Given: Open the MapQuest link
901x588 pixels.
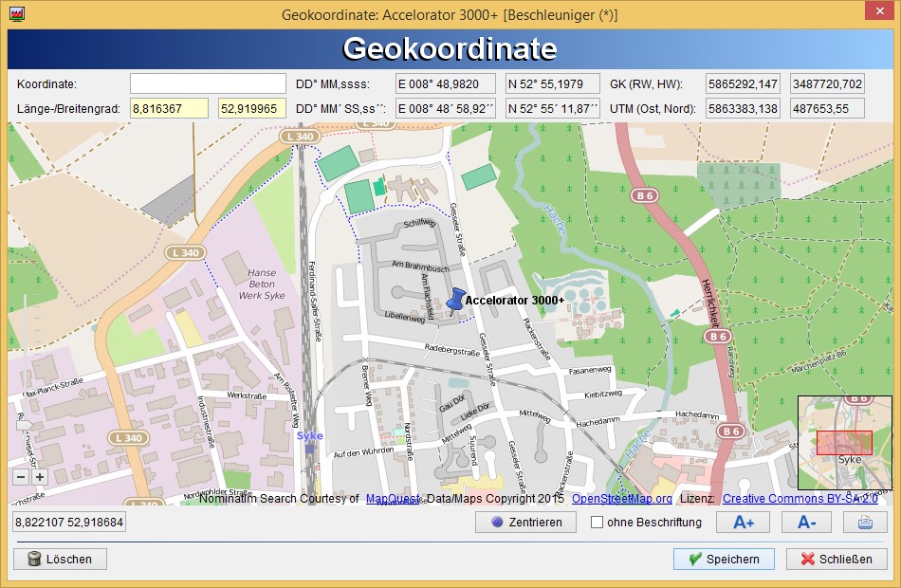Looking at the screenshot, I should click(x=394, y=499).
